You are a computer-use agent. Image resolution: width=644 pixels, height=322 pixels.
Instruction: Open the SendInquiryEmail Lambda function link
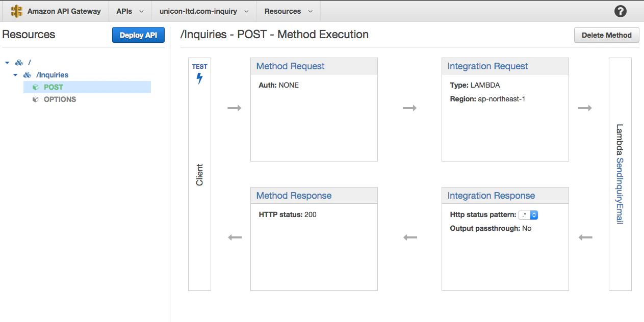click(x=620, y=190)
